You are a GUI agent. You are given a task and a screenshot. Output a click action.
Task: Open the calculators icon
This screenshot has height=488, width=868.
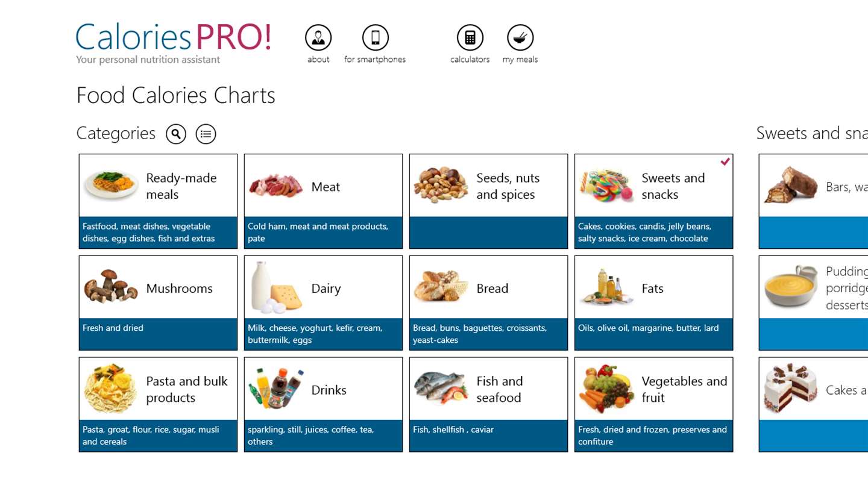tap(470, 38)
